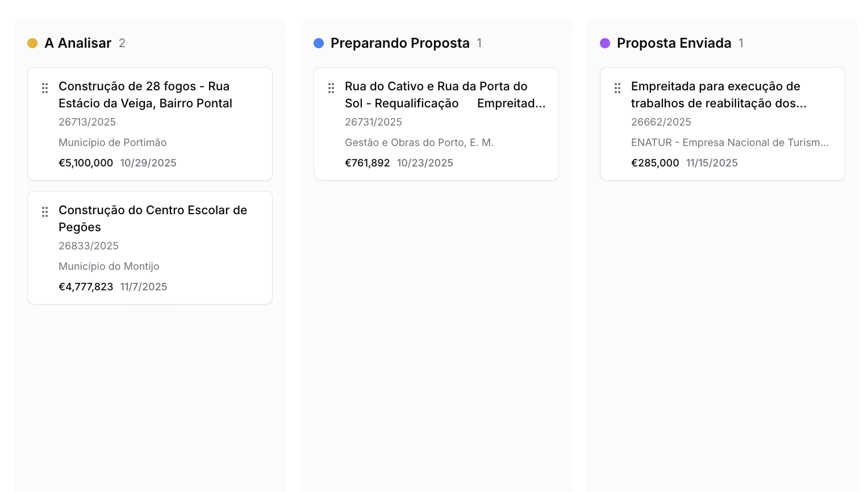Viewport: 868px width, 492px height.
Task: Open the Construção de 28 fogos card
Action: point(145,95)
